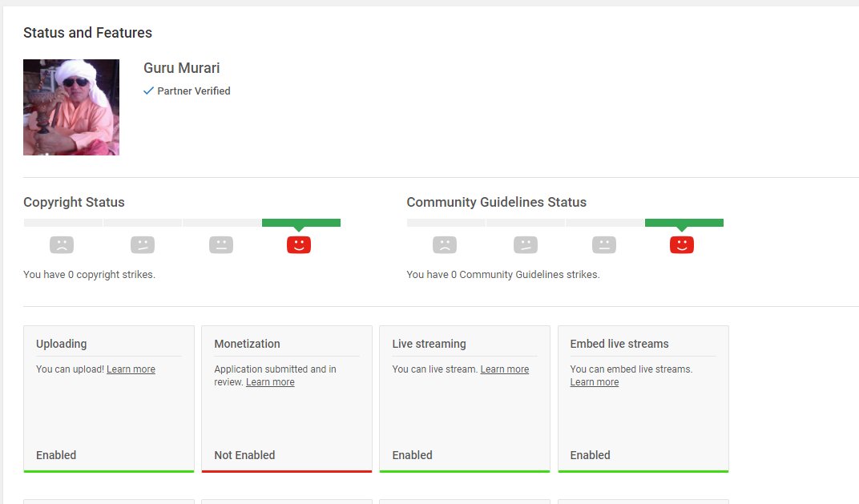Open Learn more link in Uploading card
This screenshot has width=859, height=504.
pyautogui.click(x=131, y=369)
